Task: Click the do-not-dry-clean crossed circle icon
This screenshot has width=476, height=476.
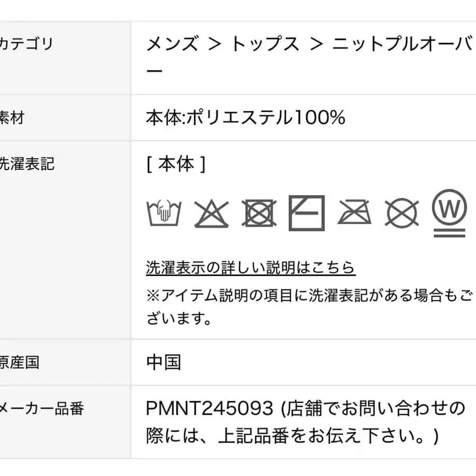Action: pos(402,214)
